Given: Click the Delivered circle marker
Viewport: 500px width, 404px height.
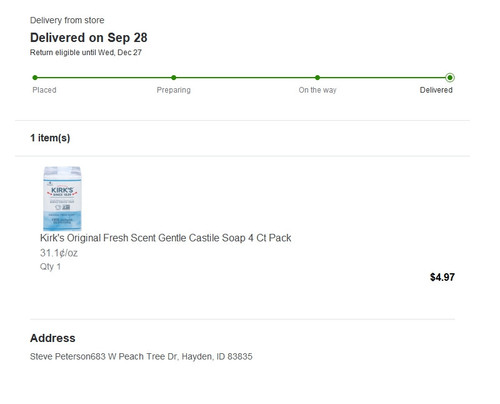Looking at the screenshot, I should 450,78.
